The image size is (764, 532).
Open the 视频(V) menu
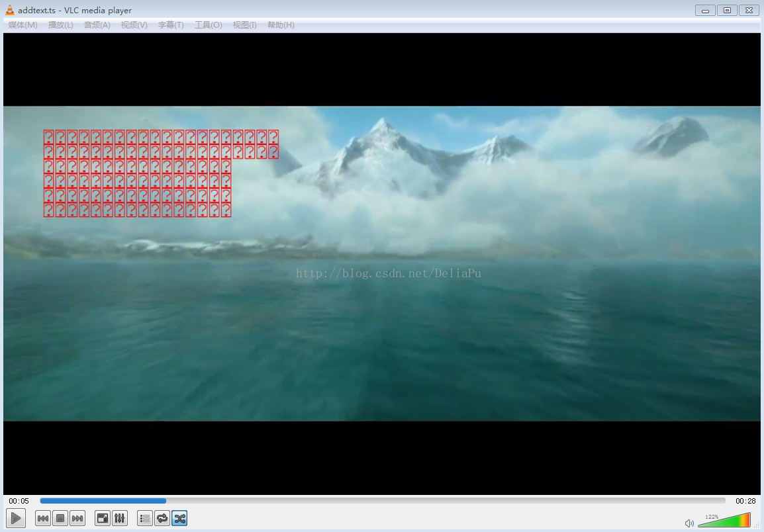coord(134,25)
